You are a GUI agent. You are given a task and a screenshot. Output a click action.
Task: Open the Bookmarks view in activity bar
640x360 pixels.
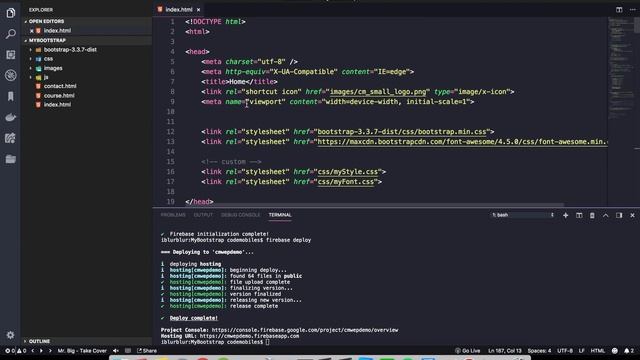[11, 96]
